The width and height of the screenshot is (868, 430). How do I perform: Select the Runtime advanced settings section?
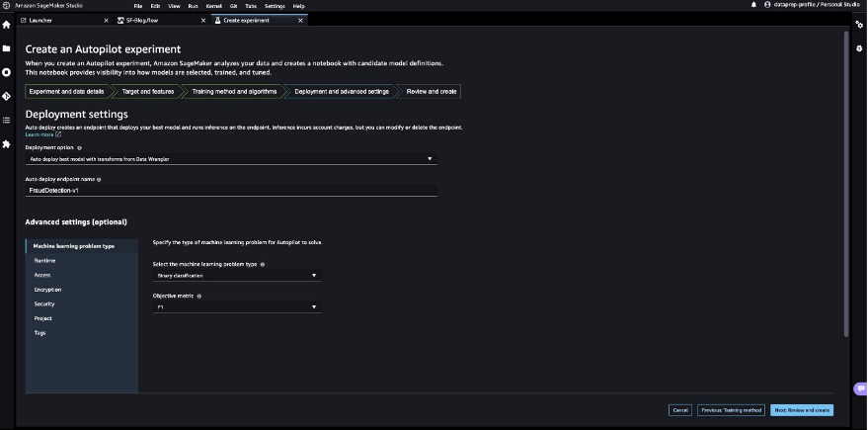pyautogui.click(x=82, y=260)
